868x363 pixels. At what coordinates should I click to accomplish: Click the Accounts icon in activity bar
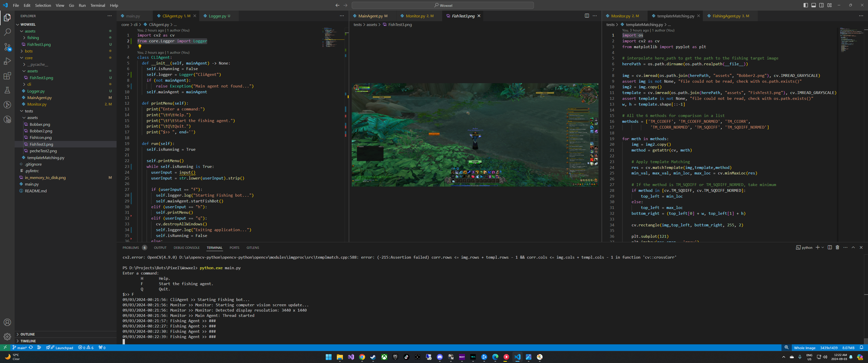pos(7,322)
